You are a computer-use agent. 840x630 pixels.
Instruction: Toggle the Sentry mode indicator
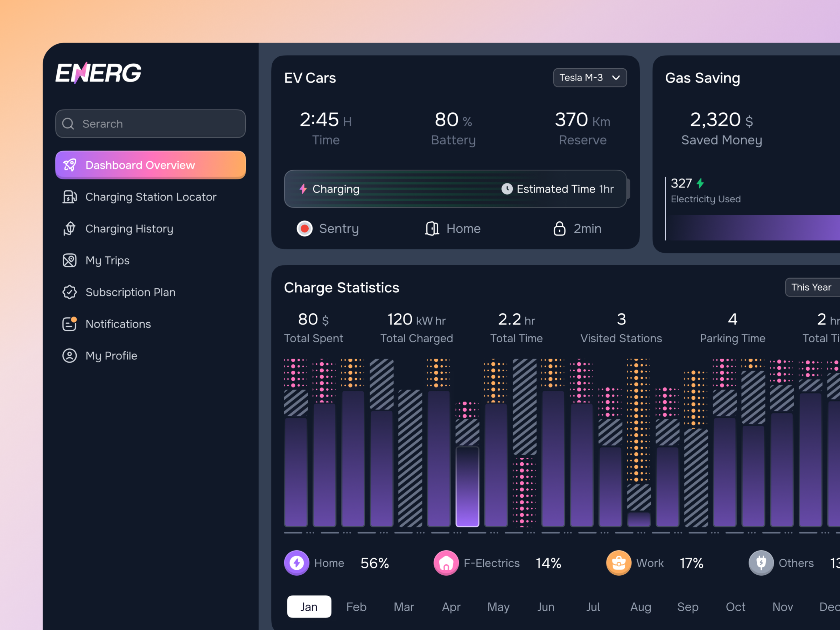click(304, 229)
